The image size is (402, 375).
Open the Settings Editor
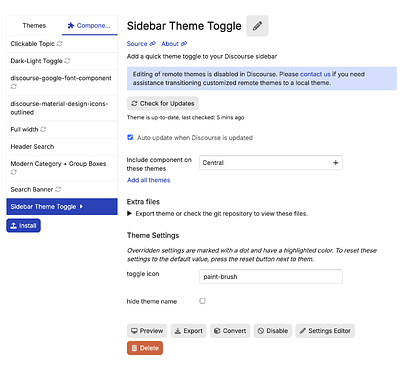point(325,331)
